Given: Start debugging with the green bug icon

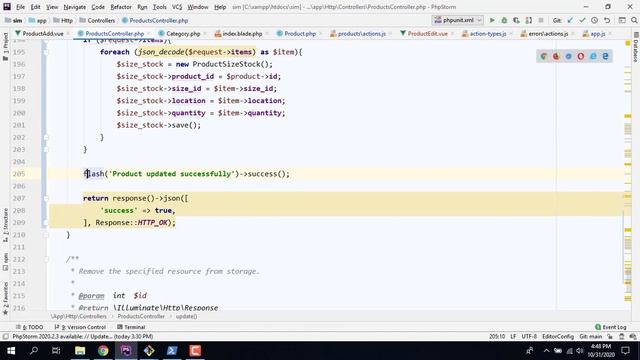Looking at the screenshot, I should click(x=504, y=20).
